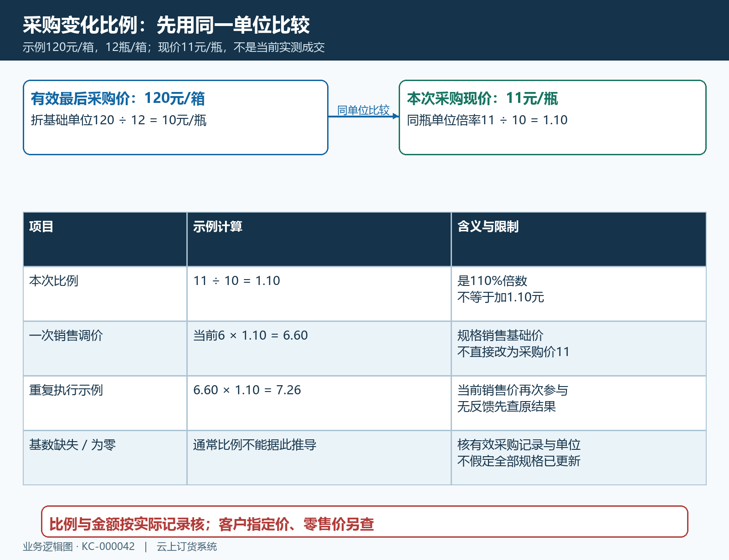Viewport: 729px width, 560px height.
Task: Select the row label 基数缺失 / 为零
Action: 72,445
